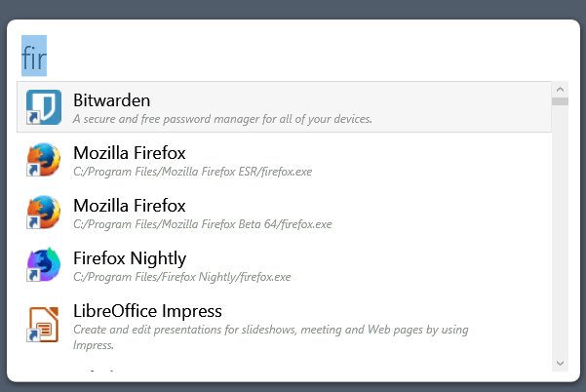The image size is (586, 392).
Task: Click the Firefox Nightly file path text
Action: pos(182,277)
